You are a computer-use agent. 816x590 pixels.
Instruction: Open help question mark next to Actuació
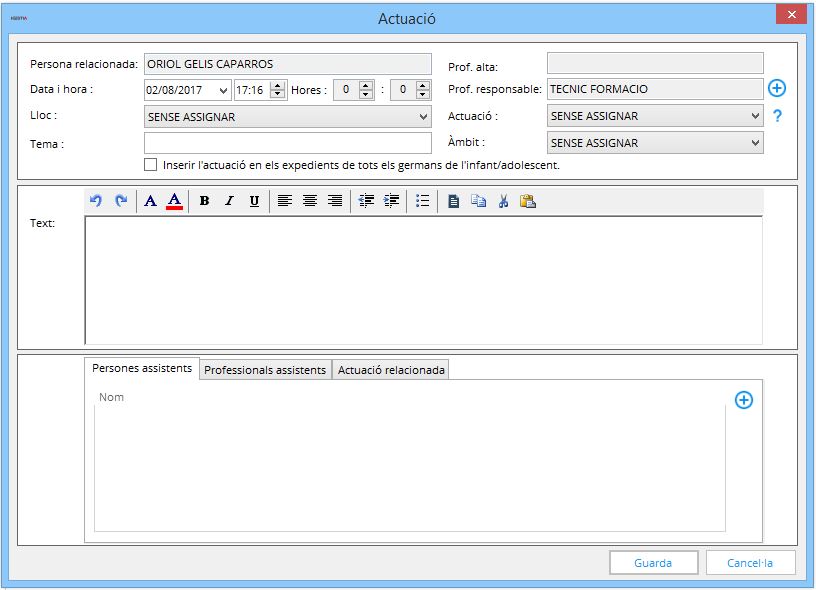tap(777, 116)
